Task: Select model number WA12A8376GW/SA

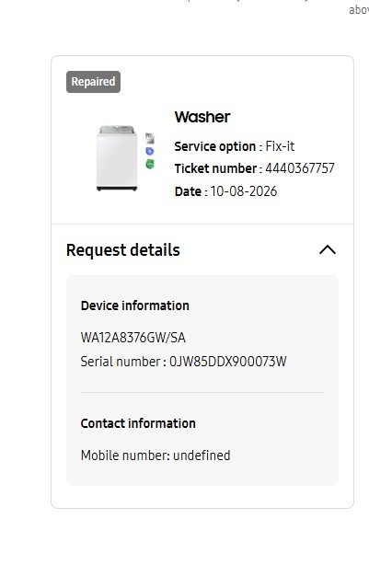Action: click(133, 338)
